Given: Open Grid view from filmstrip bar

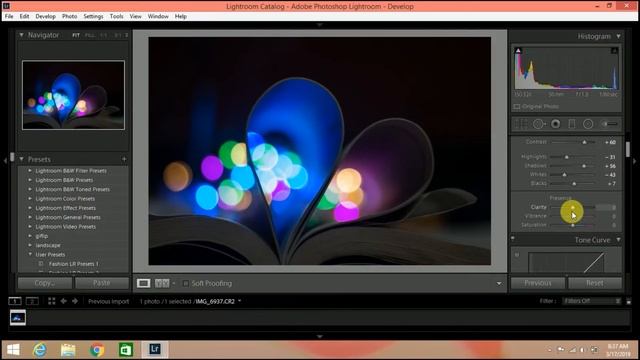Looking at the screenshot, I should coord(51,301).
